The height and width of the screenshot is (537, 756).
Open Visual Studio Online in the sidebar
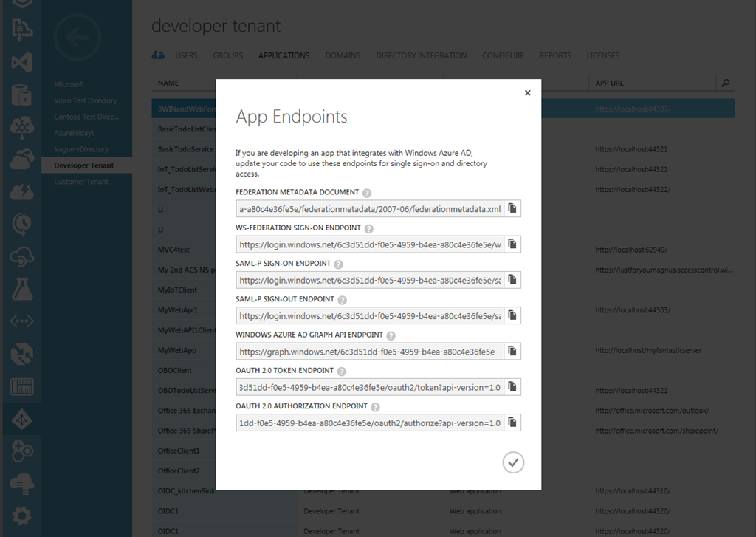point(21,63)
